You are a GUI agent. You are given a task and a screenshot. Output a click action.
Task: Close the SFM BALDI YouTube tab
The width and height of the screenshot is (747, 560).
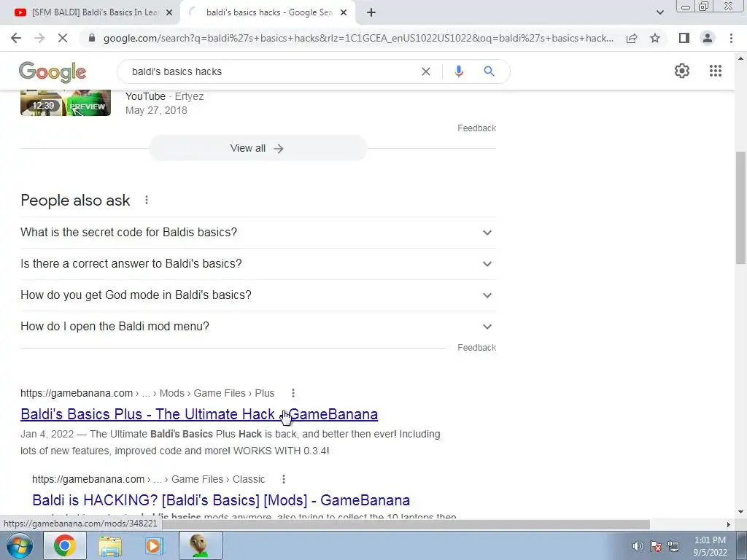tap(169, 12)
